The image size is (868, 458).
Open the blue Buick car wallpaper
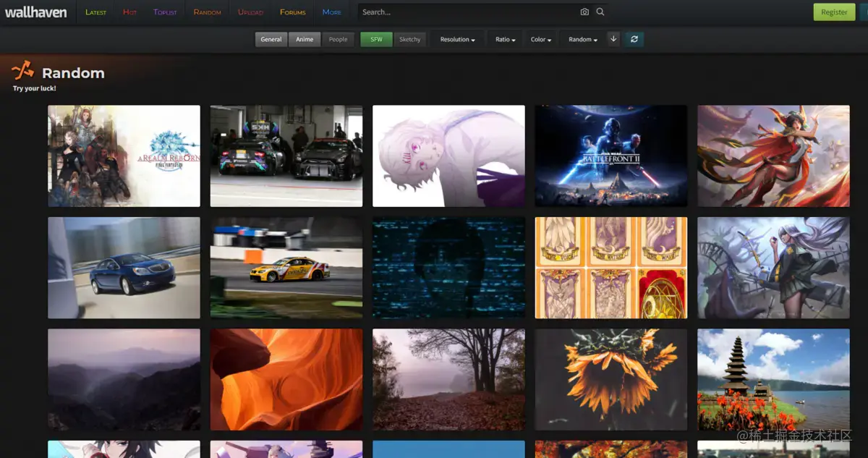[x=124, y=268]
